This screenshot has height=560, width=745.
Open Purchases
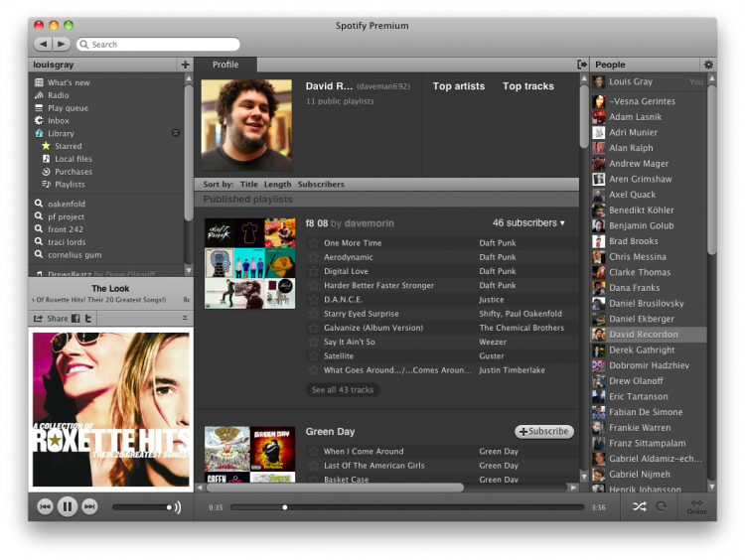(x=74, y=172)
